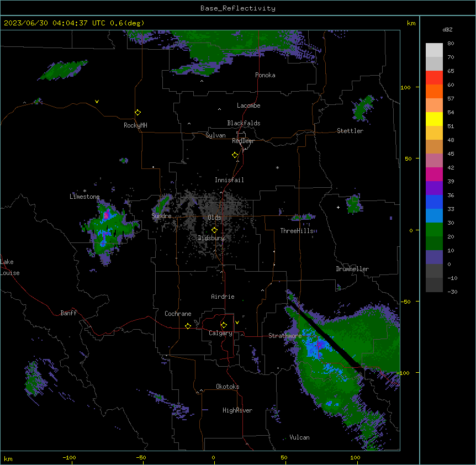Select the yellow 51 dBZ legend swatch
The height and width of the screenshot is (465, 476).
point(434,119)
